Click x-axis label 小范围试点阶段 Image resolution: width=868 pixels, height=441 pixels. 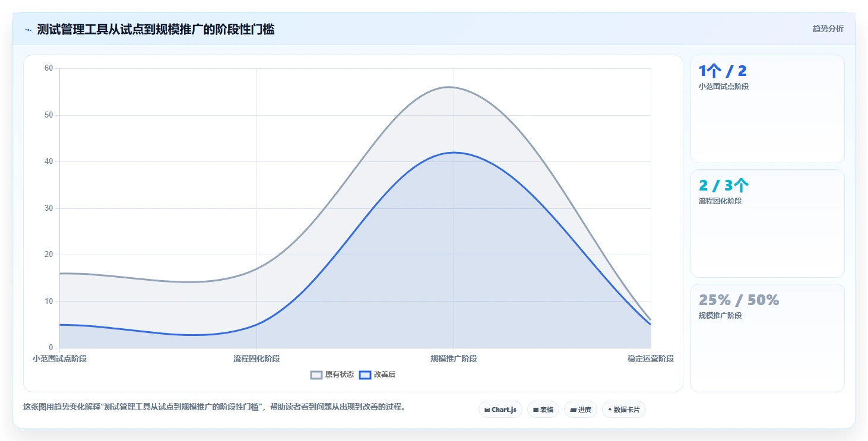(x=59, y=358)
